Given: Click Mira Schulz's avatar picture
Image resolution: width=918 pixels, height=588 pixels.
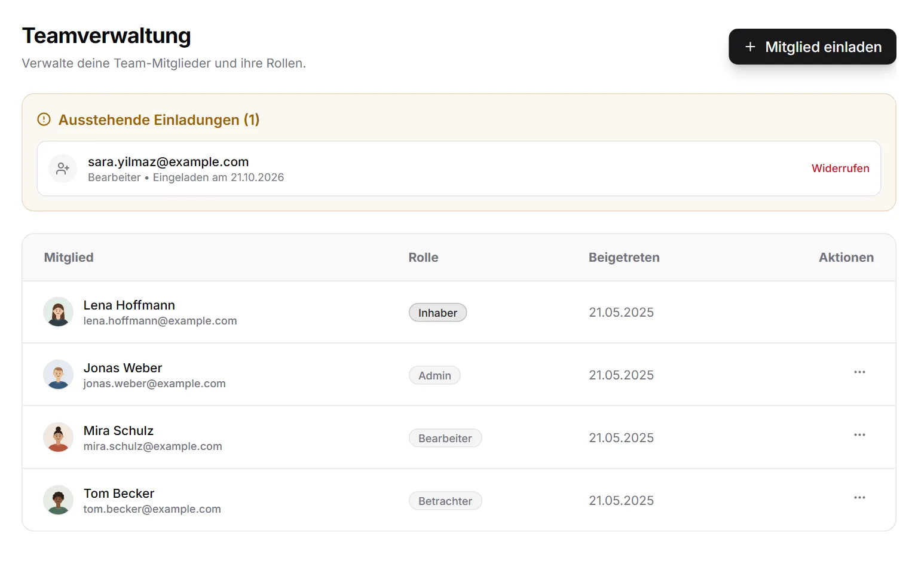Looking at the screenshot, I should 59,437.
